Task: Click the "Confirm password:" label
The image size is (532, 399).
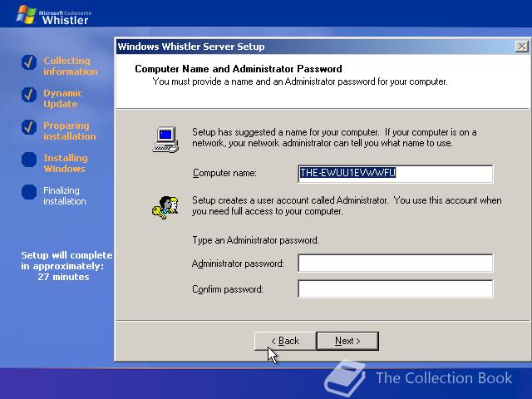Action: tap(228, 289)
